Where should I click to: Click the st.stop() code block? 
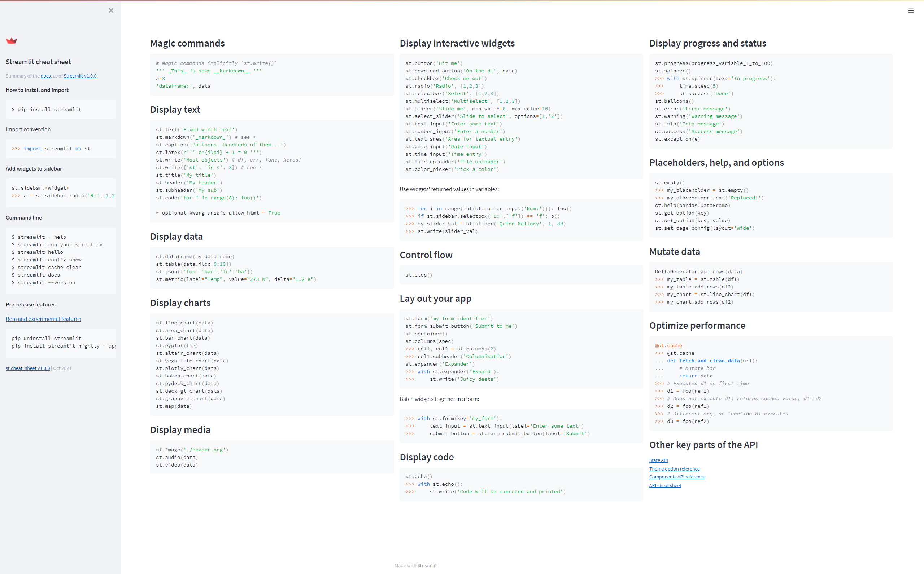[419, 275]
